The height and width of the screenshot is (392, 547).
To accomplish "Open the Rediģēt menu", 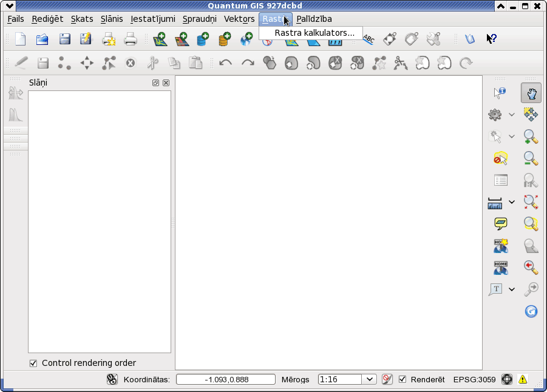I will pyautogui.click(x=47, y=19).
